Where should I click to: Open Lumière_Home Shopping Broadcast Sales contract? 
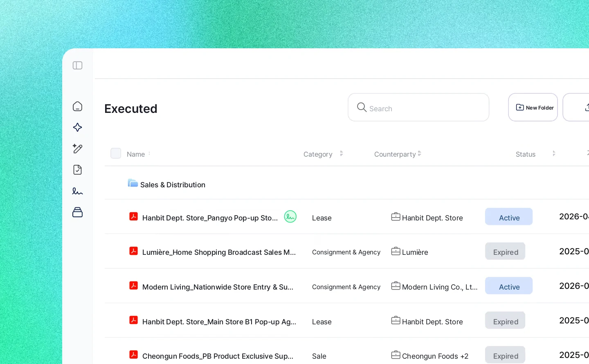point(219,252)
